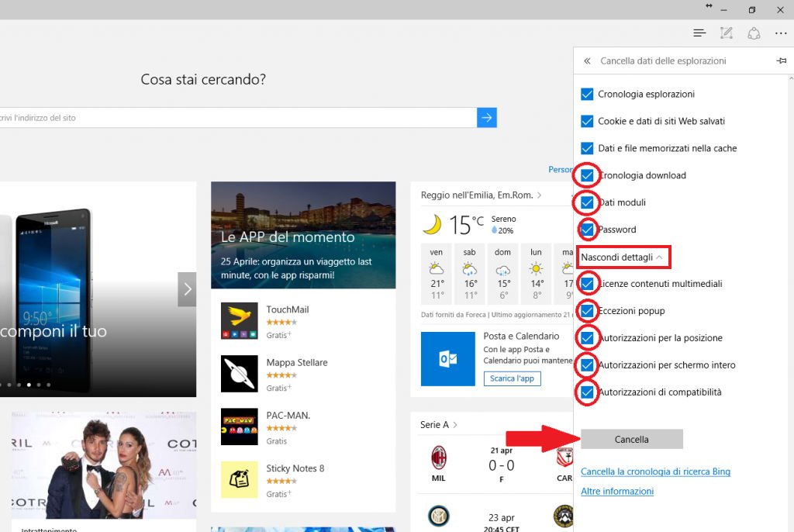Toggle Eccezioni popup checkbox

(587, 311)
